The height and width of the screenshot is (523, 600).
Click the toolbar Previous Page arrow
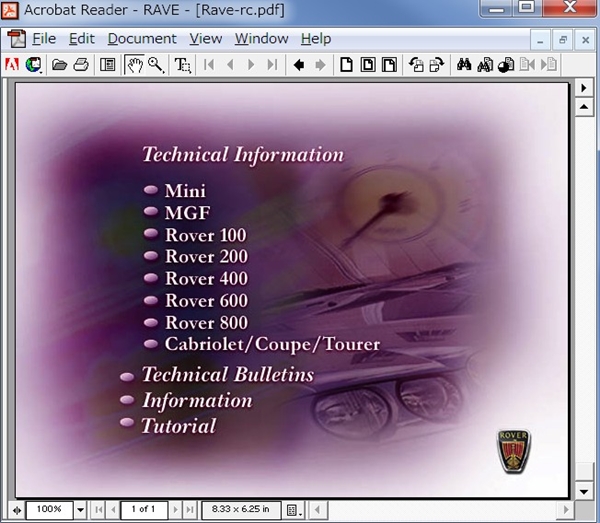point(230,64)
